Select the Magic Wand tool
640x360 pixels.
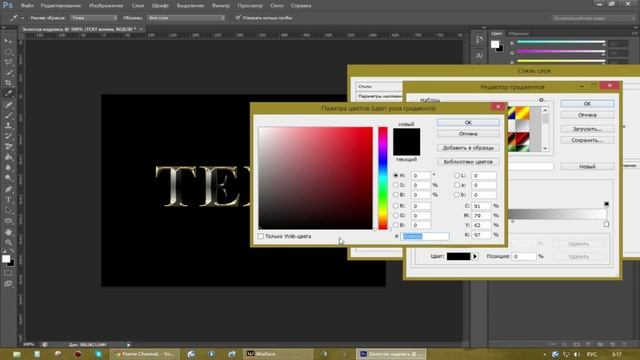click(8, 73)
